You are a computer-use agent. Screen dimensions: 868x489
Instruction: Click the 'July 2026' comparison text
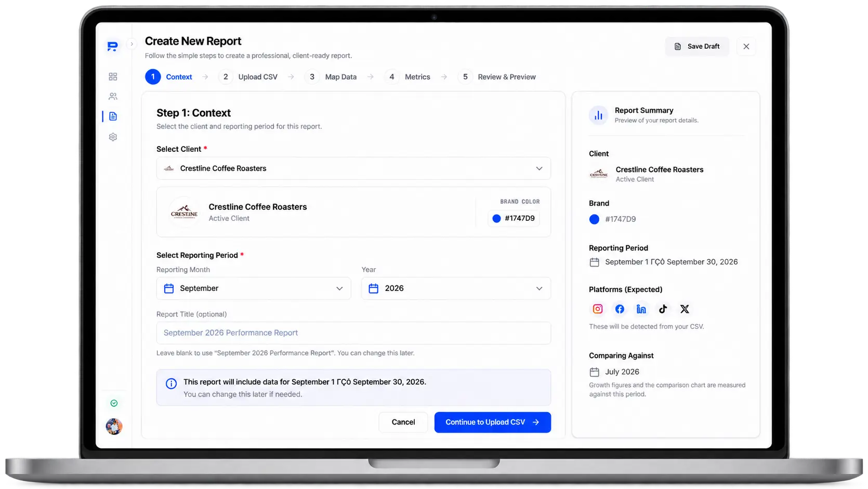coord(622,372)
